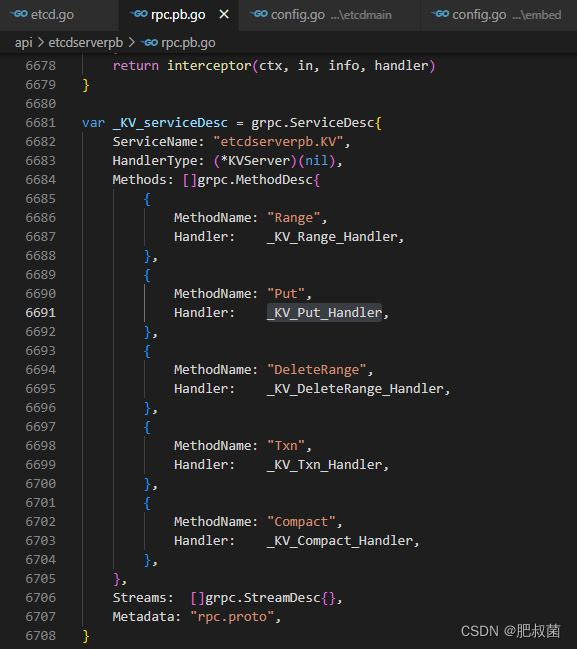Click the closing brace on line 6708
Viewport: 577px width, 649px height.
point(86,636)
